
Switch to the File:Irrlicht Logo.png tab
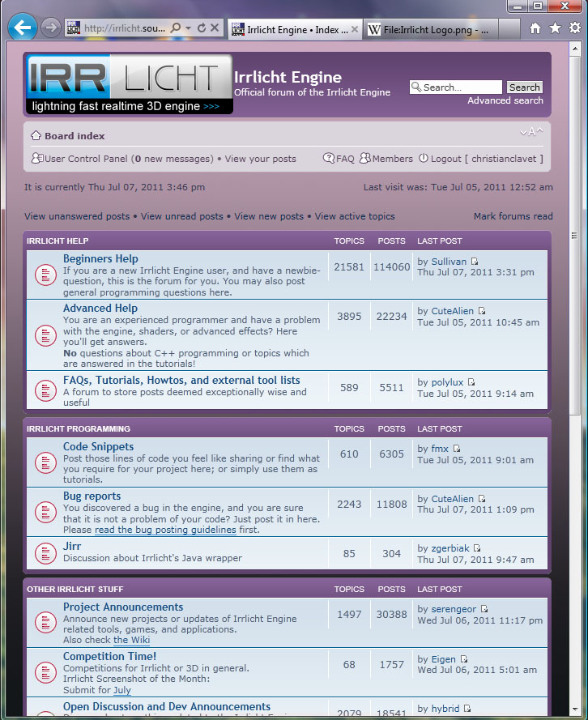pos(429,30)
